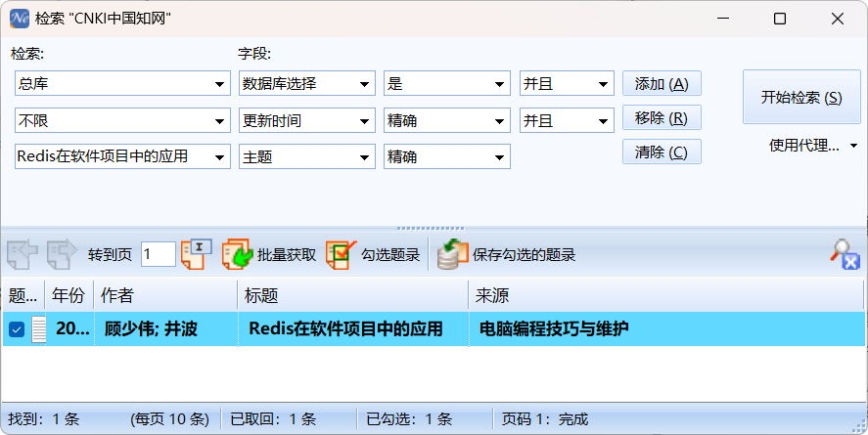Open the 数据库选择 field dropdown
Viewport: 868px width, 435px height.
(364, 84)
